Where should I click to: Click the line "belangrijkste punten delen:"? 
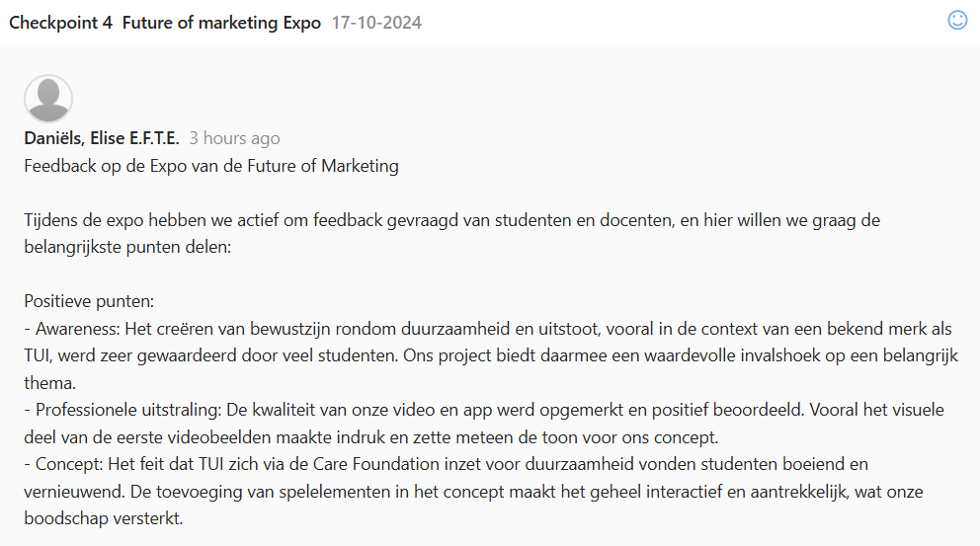point(127,247)
